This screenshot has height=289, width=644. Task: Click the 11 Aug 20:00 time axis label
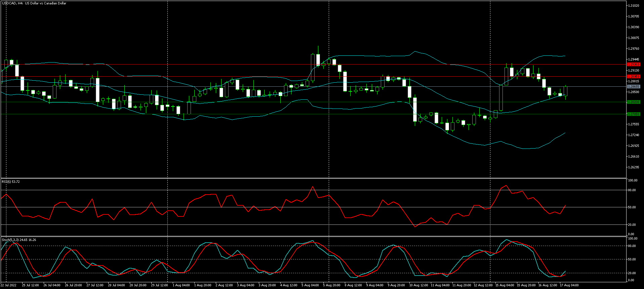click(x=462, y=285)
